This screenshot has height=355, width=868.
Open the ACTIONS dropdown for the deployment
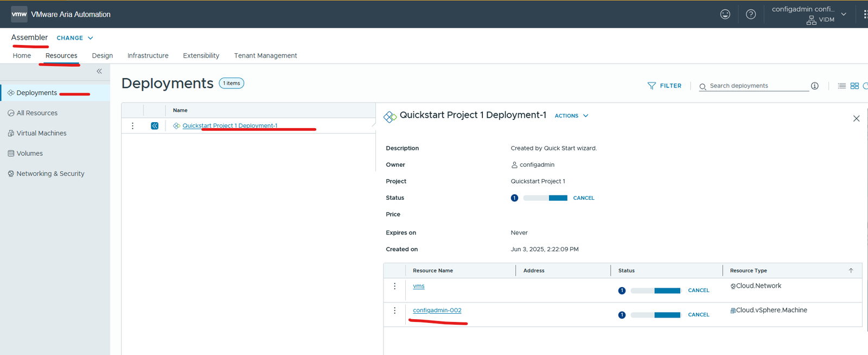point(571,116)
